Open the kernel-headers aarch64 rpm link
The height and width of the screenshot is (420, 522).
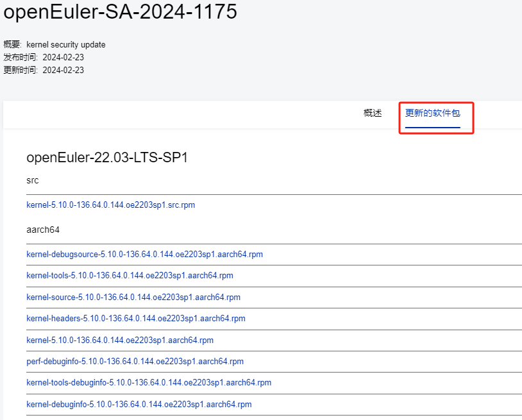pyautogui.click(x=135, y=318)
